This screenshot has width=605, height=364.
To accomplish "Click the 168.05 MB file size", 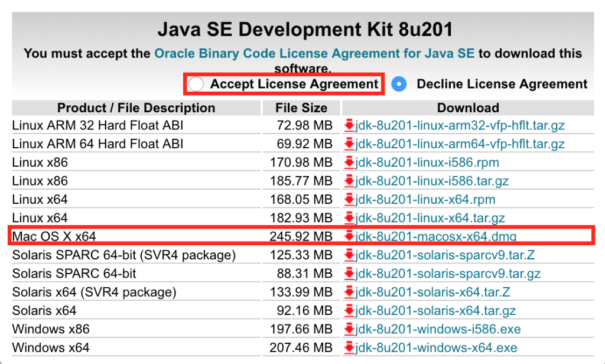I will click(x=301, y=200).
